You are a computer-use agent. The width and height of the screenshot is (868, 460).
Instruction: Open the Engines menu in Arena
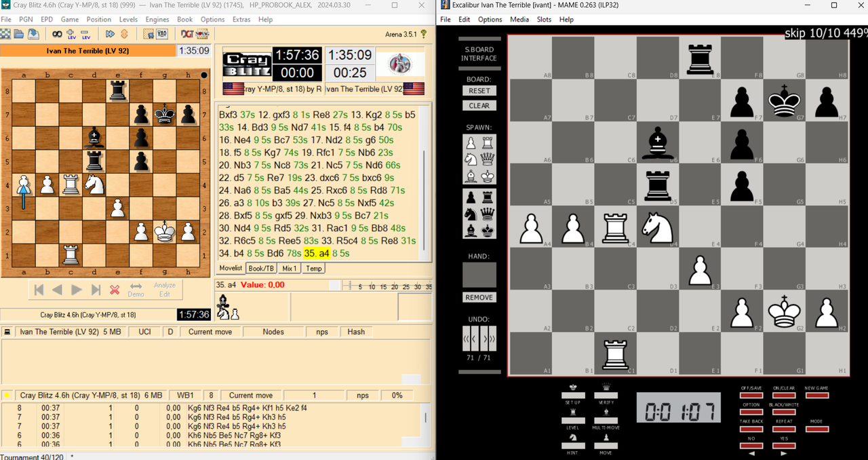pos(157,19)
